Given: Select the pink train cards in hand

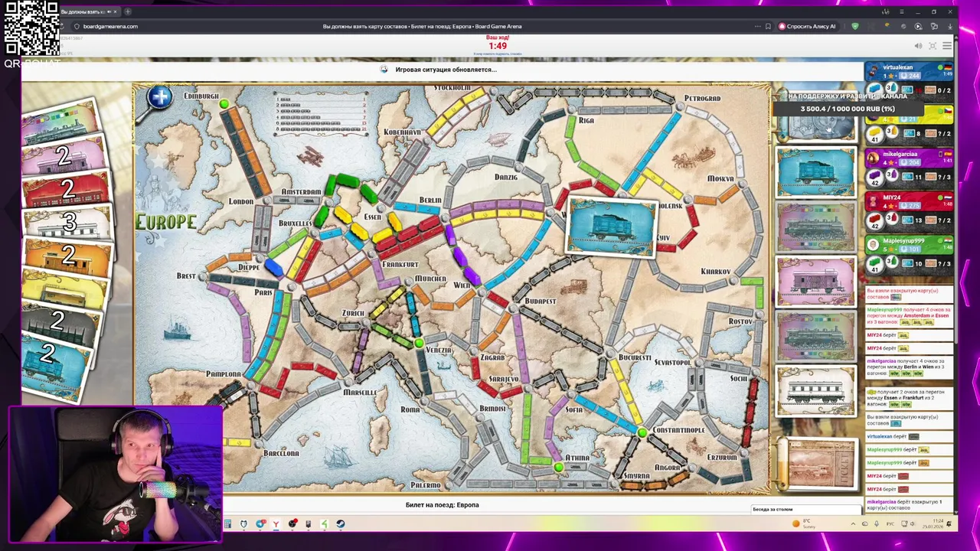Looking at the screenshot, I should (63, 157).
